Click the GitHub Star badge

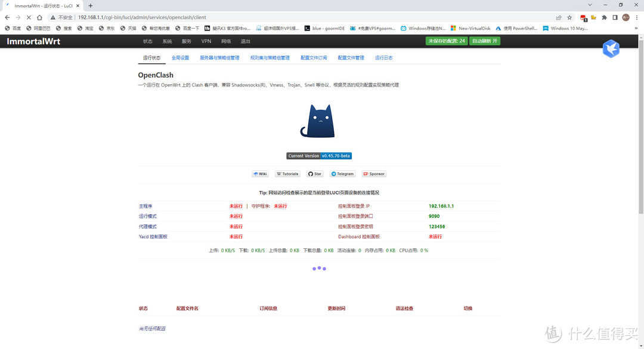click(x=315, y=174)
